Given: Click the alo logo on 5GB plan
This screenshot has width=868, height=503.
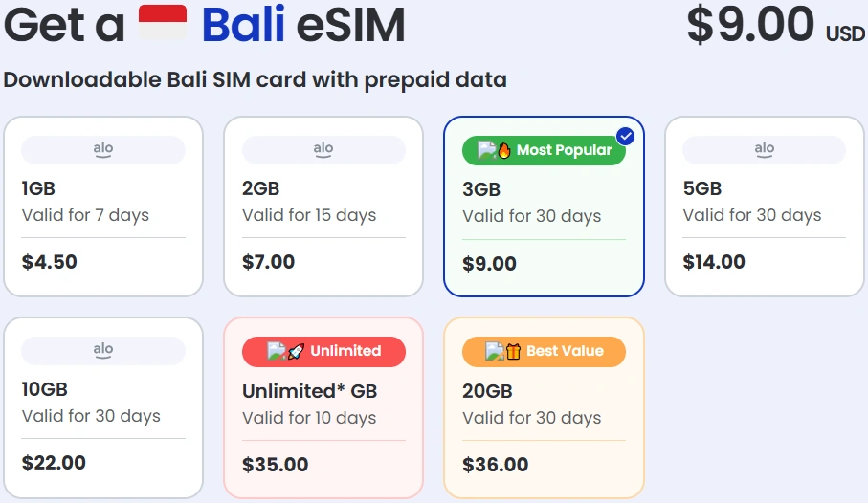Looking at the screenshot, I should (764, 149).
